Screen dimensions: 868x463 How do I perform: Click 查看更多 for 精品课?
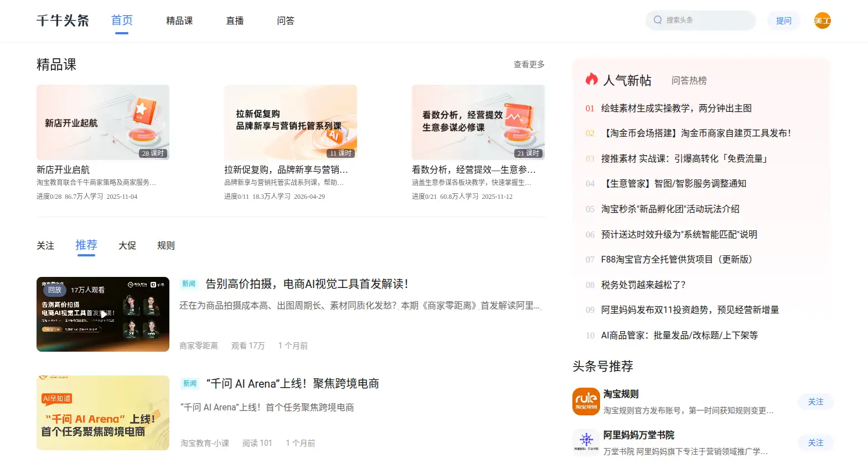point(529,64)
